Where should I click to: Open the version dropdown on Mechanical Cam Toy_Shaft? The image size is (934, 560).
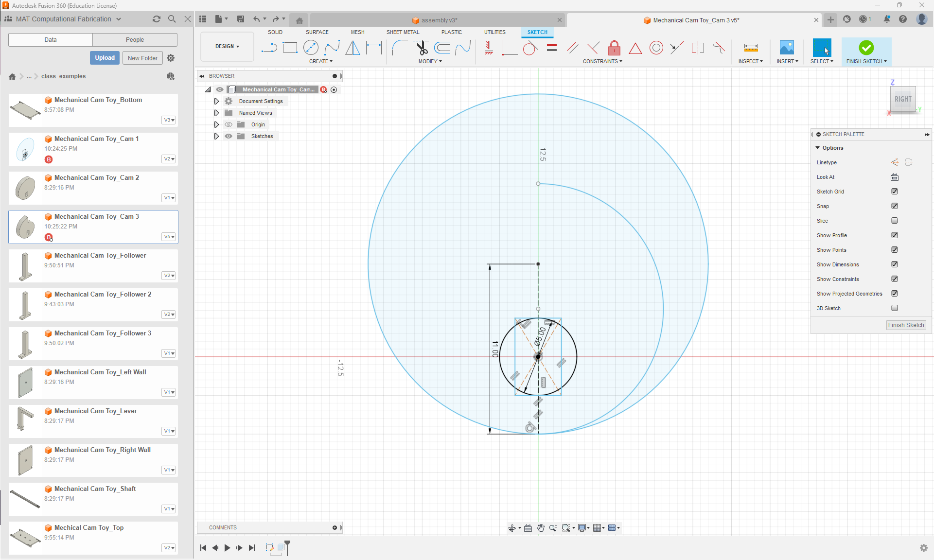point(168,509)
